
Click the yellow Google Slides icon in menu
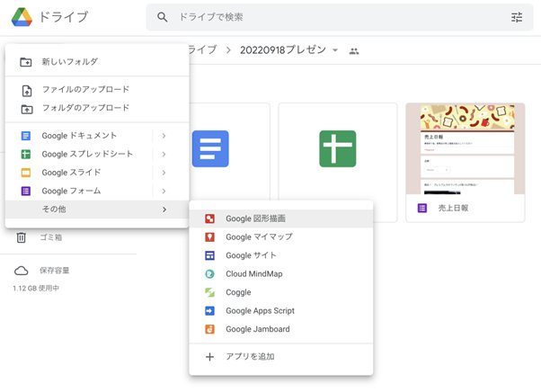(26, 173)
